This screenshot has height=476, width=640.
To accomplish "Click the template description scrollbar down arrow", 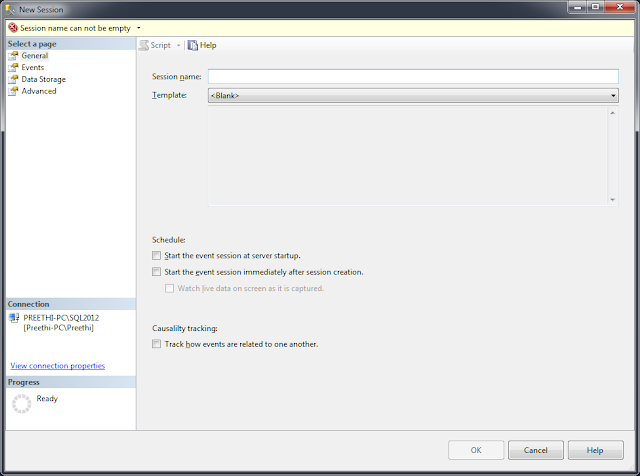I will [612, 200].
